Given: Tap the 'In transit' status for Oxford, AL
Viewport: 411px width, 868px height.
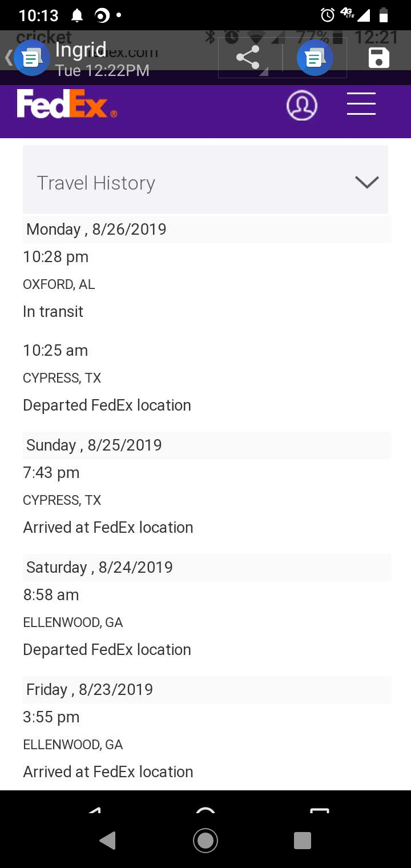Looking at the screenshot, I should pos(53,312).
